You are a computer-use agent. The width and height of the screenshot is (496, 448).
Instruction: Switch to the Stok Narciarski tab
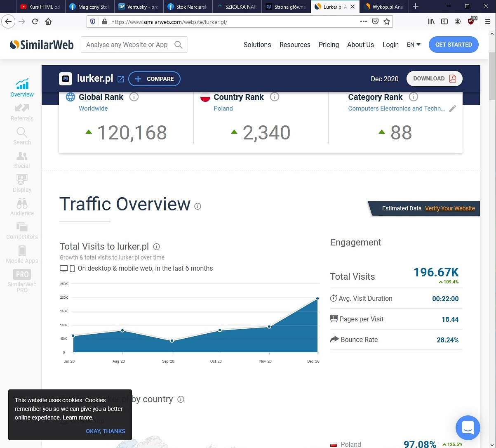click(x=188, y=7)
